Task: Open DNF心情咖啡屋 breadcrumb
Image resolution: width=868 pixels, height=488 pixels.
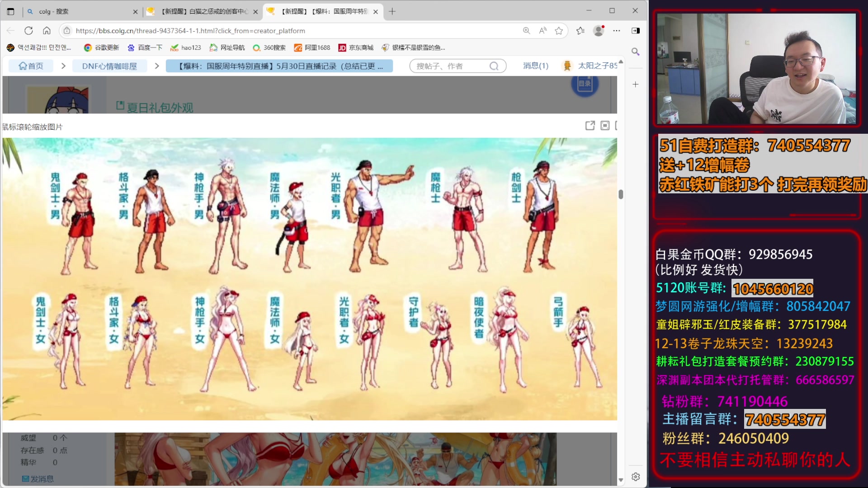Action: tap(109, 66)
